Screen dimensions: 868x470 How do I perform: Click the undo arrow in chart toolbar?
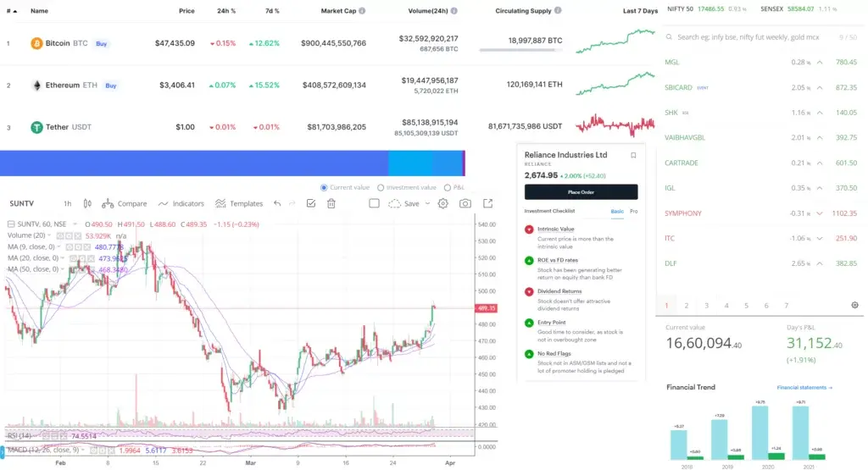point(277,203)
